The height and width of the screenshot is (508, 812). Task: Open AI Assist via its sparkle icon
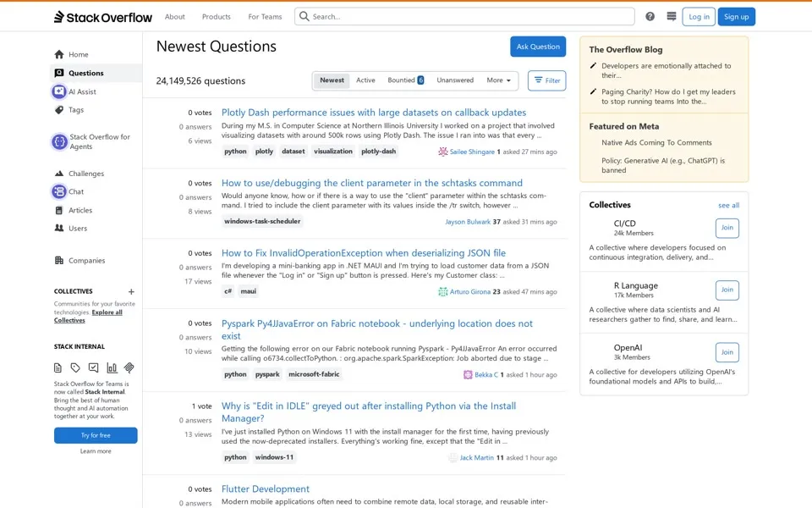click(59, 91)
